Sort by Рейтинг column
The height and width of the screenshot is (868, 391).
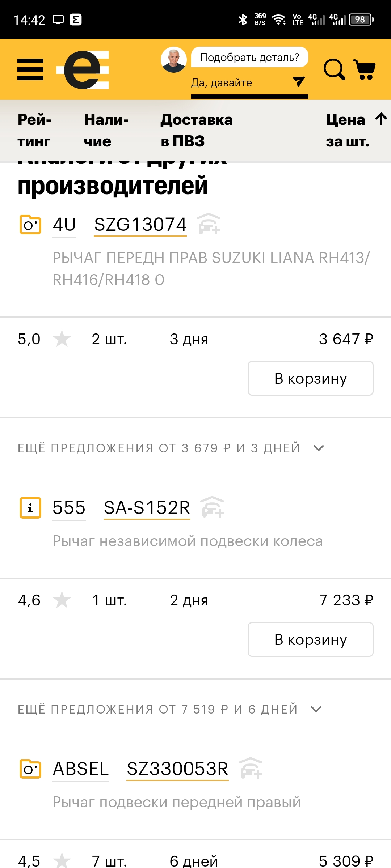tap(34, 130)
